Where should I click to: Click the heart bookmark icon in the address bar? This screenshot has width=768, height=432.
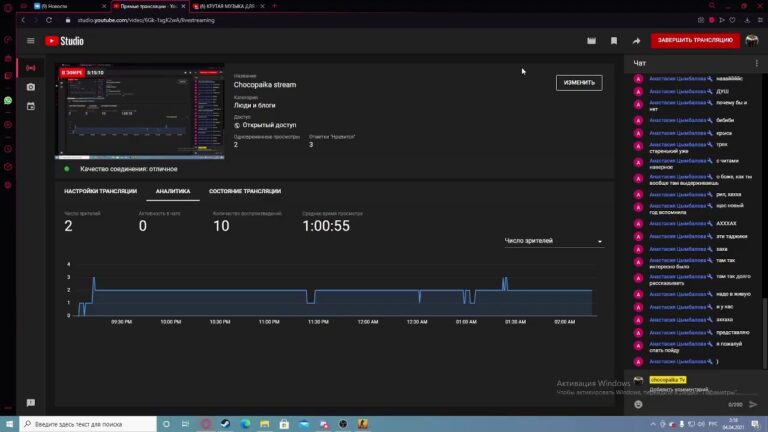pyautogui.click(x=732, y=20)
